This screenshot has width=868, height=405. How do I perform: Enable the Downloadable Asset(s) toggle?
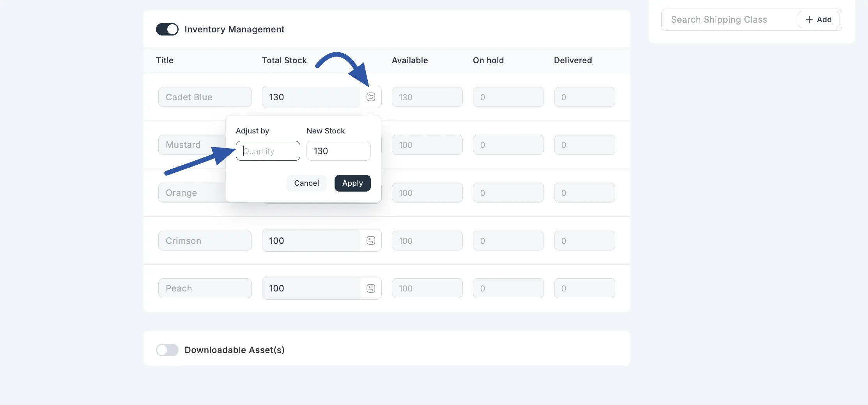[167, 350]
